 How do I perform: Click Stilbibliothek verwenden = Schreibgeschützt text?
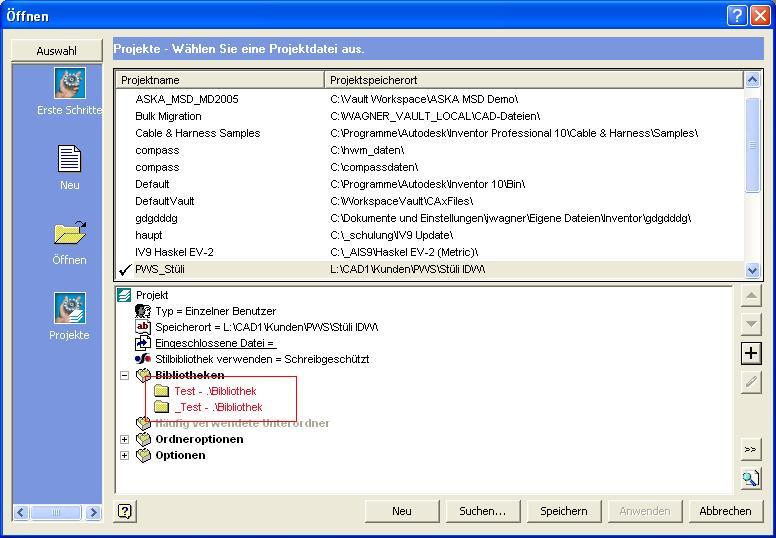click(x=262, y=359)
